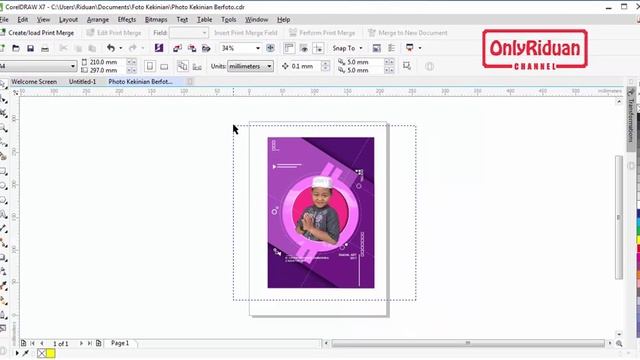The image size is (640, 360).
Task: Click Merge to New Document button
Action: point(408,33)
